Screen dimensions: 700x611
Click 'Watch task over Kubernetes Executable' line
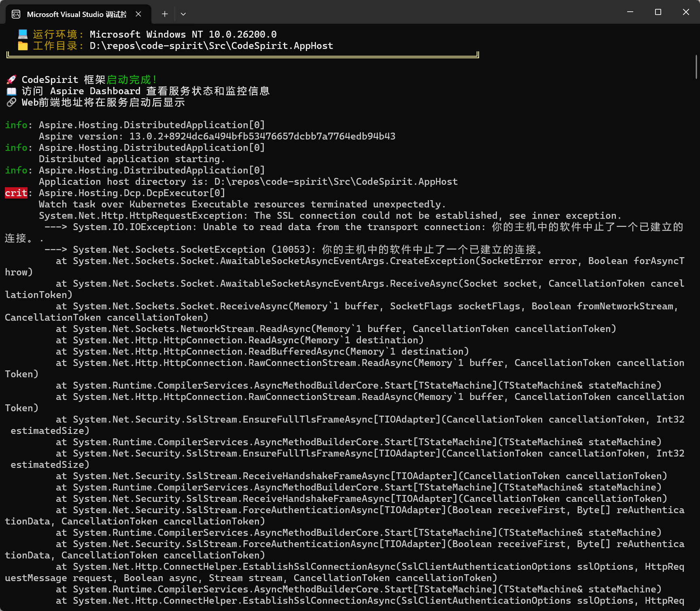(242, 204)
